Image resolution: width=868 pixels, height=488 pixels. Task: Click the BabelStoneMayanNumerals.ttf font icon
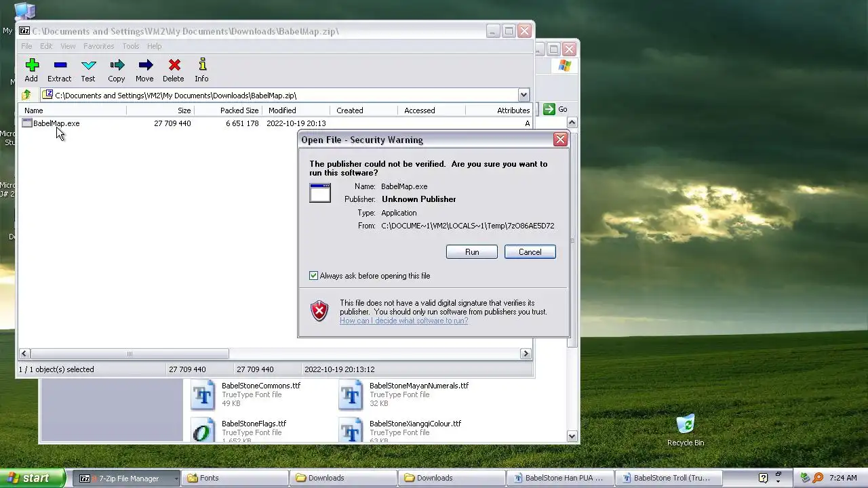[x=351, y=395]
